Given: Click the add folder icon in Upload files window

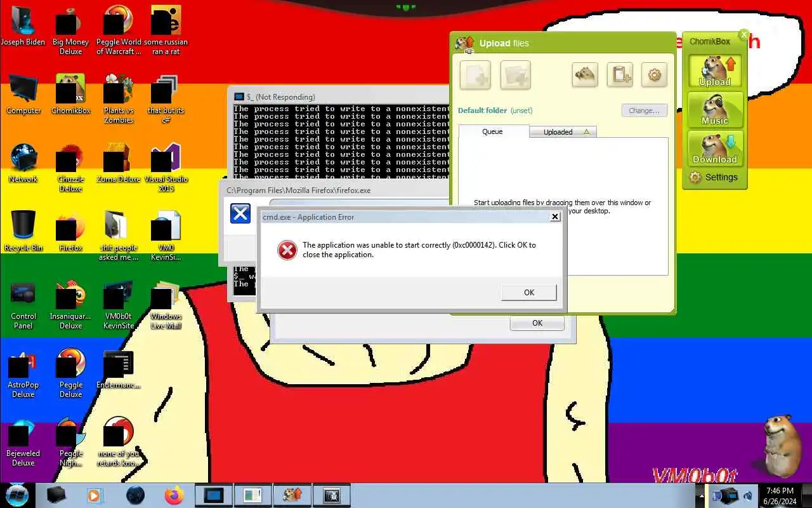Looking at the screenshot, I should coord(515,76).
